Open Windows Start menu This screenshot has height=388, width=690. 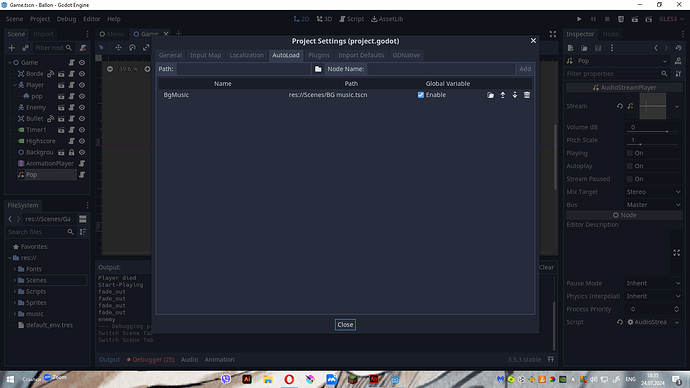coord(10,379)
